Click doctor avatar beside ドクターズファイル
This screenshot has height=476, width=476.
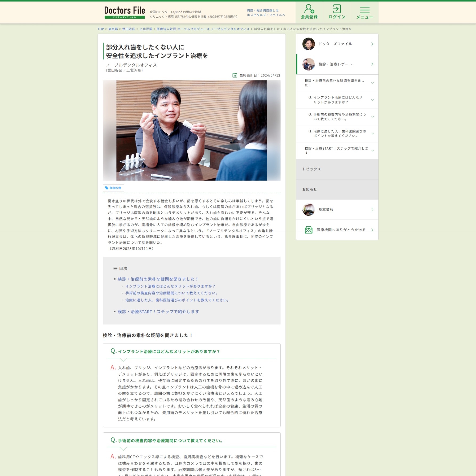[309, 44]
